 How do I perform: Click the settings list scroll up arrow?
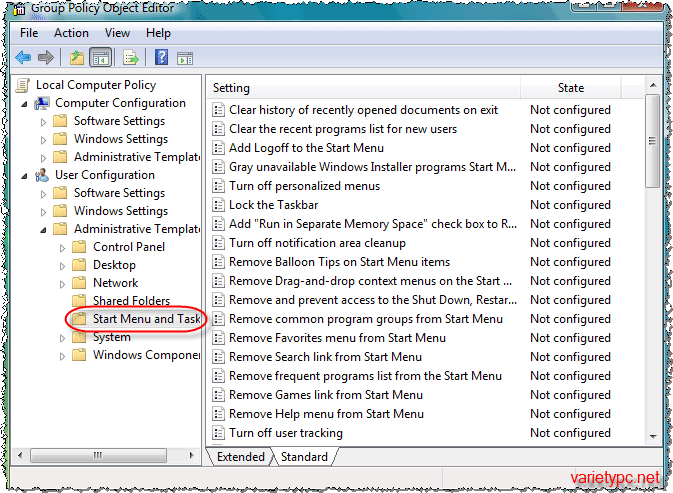(653, 85)
